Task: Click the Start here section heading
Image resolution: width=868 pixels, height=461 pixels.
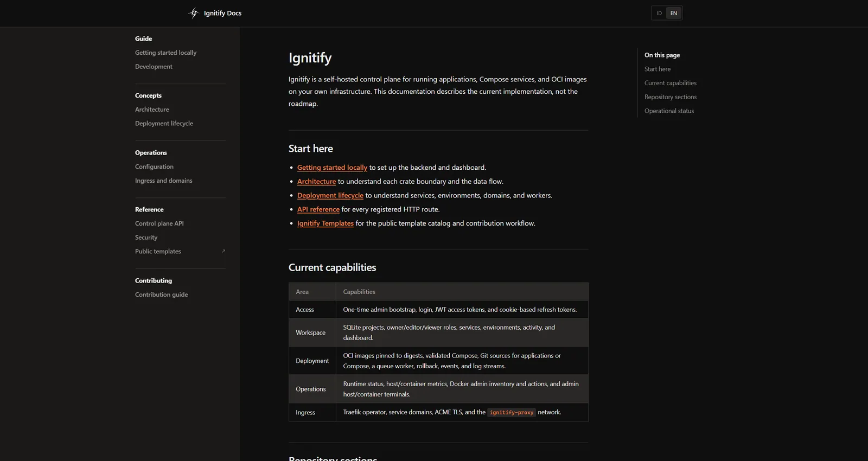Action: pos(311,149)
